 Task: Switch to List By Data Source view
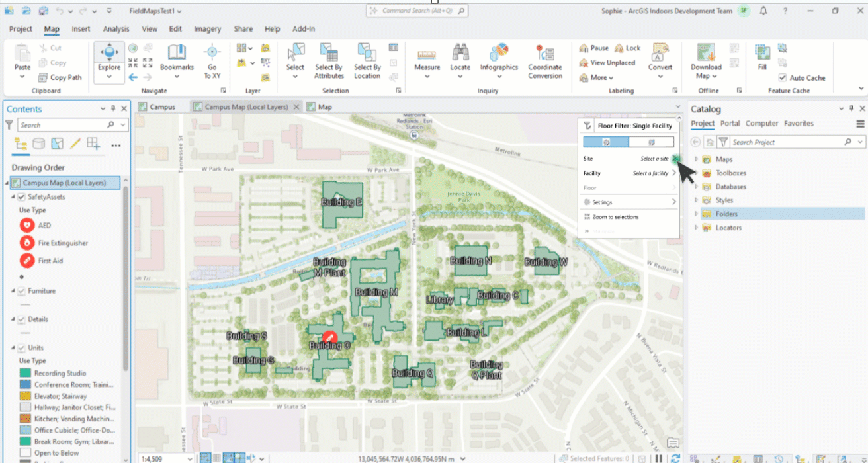tap(39, 144)
